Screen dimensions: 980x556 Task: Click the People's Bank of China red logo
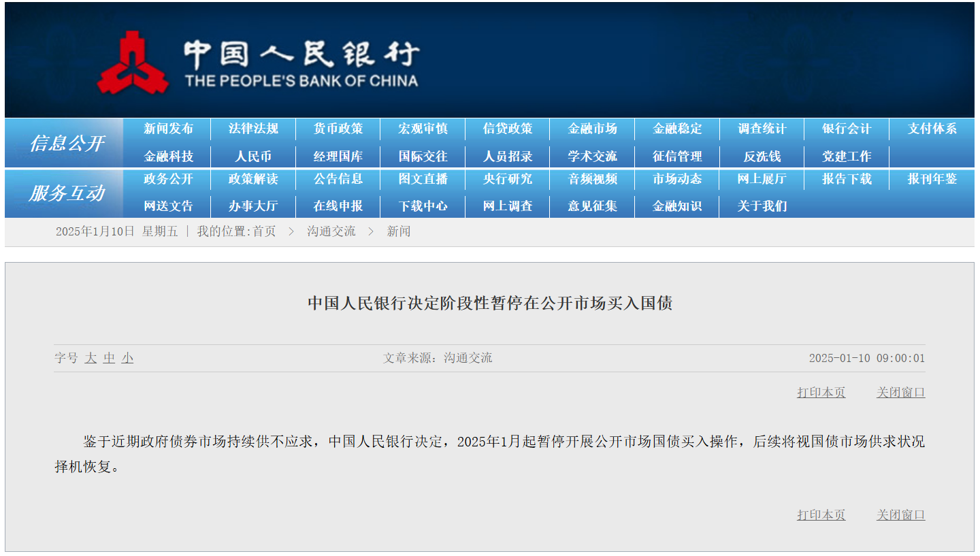[133, 63]
